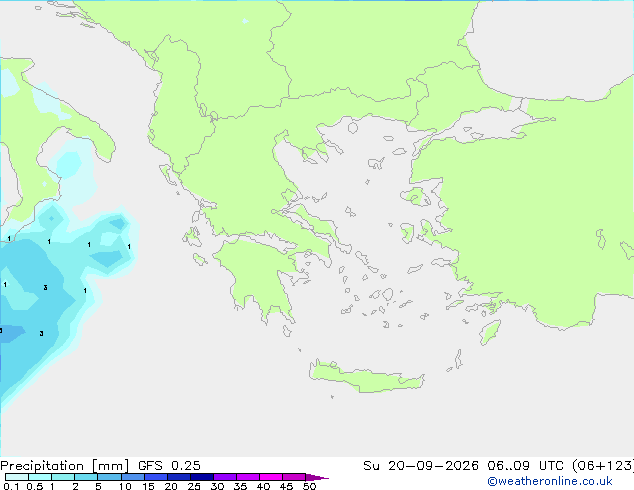This screenshot has width=634, height=490.
Task: Click the purple arrow tip past 50
Action: pos(317,477)
